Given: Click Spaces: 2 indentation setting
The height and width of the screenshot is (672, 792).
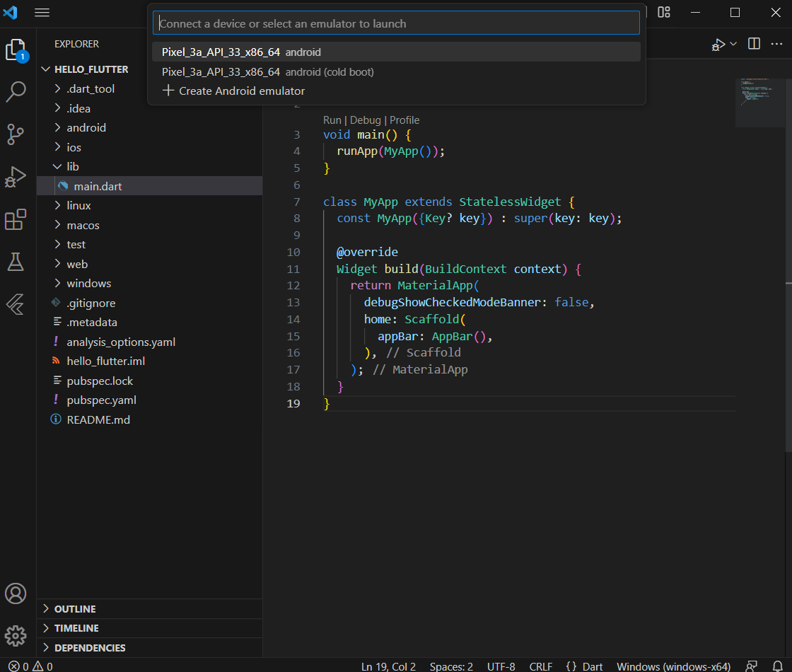Looking at the screenshot, I should [451, 666].
